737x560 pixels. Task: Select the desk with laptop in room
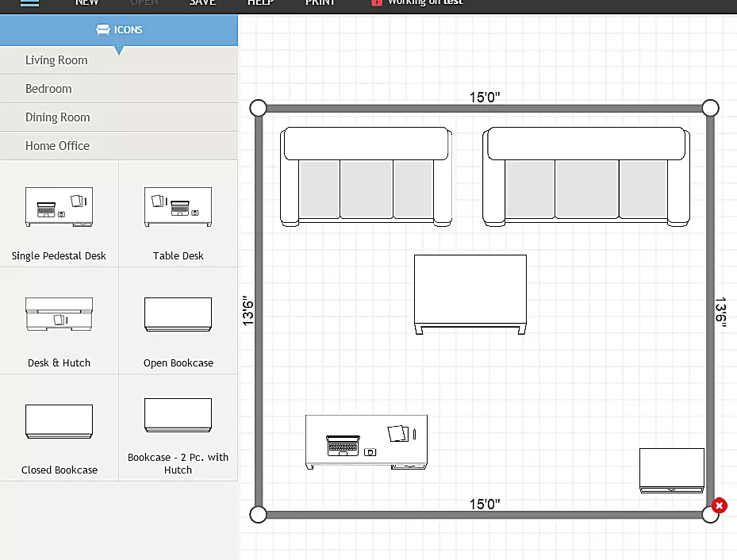tap(367, 442)
